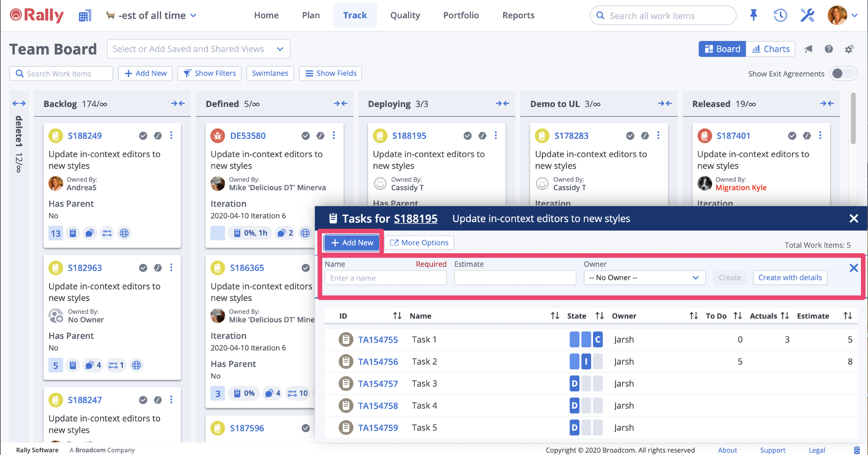Open the help question-mark icon
Viewport: 868px width, 455px height.
(x=828, y=49)
